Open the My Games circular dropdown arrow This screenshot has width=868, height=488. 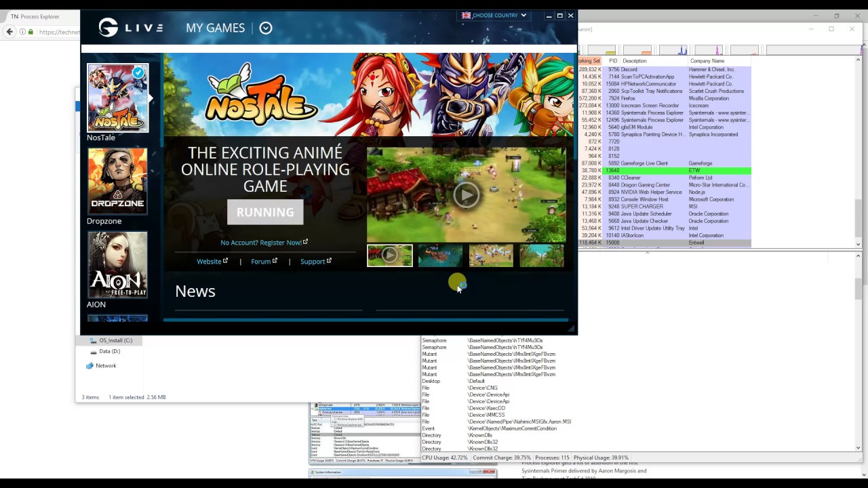point(266,28)
